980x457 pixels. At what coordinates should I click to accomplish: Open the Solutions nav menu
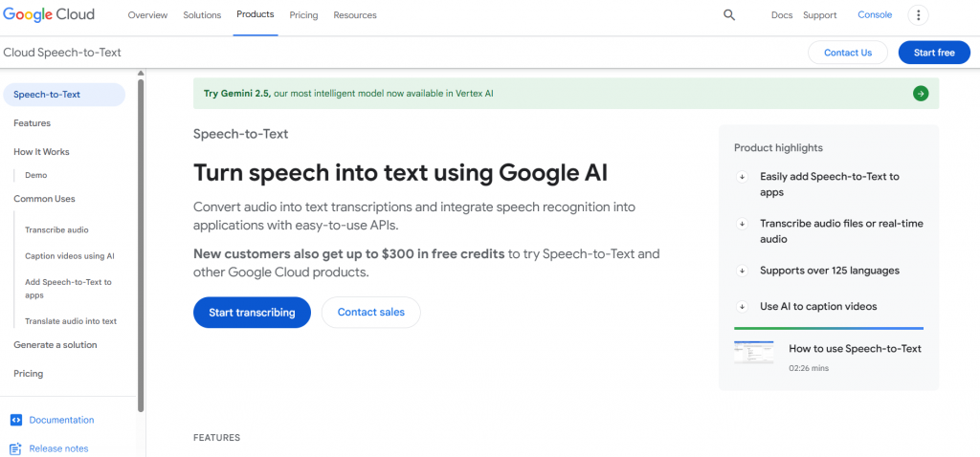point(202,15)
